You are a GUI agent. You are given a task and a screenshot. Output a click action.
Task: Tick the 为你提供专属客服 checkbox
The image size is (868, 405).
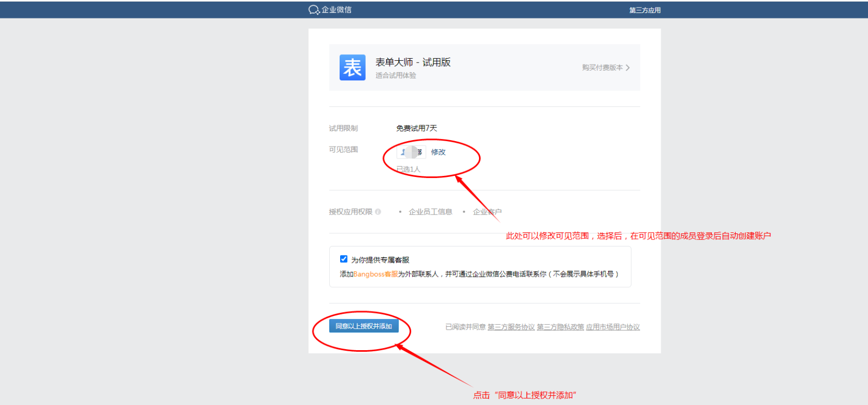click(343, 259)
